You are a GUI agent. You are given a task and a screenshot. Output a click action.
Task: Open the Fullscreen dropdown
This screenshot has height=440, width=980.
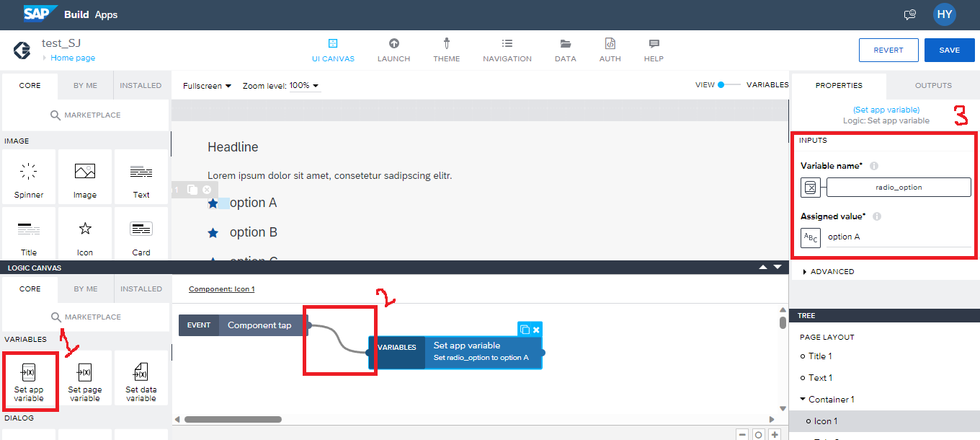point(208,86)
